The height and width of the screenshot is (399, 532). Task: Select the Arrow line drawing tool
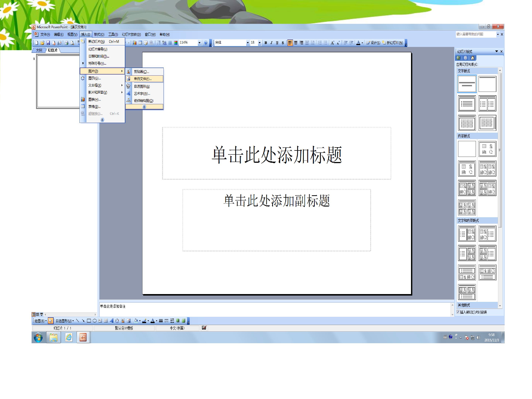83,321
